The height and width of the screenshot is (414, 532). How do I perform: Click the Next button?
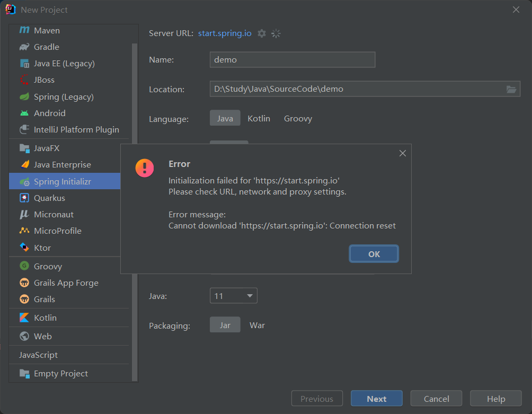click(377, 399)
